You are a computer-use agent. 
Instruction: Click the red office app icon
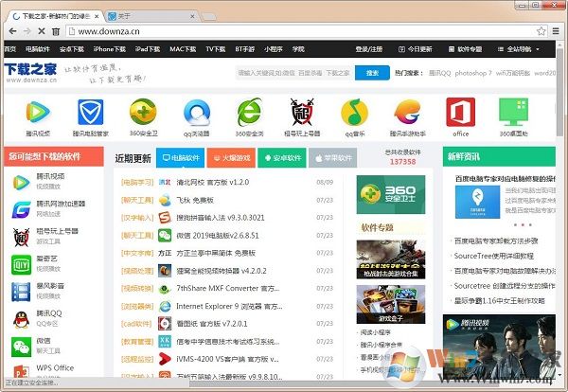[460, 112]
